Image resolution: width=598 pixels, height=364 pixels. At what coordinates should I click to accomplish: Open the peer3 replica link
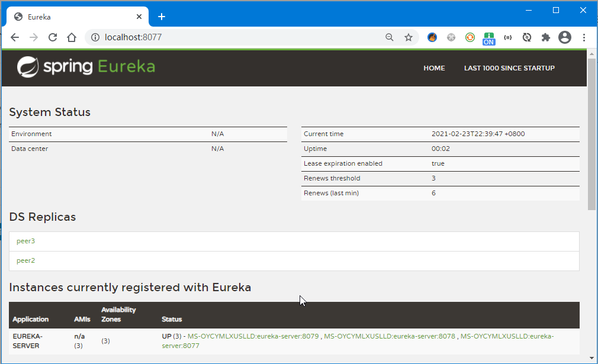click(26, 241)
